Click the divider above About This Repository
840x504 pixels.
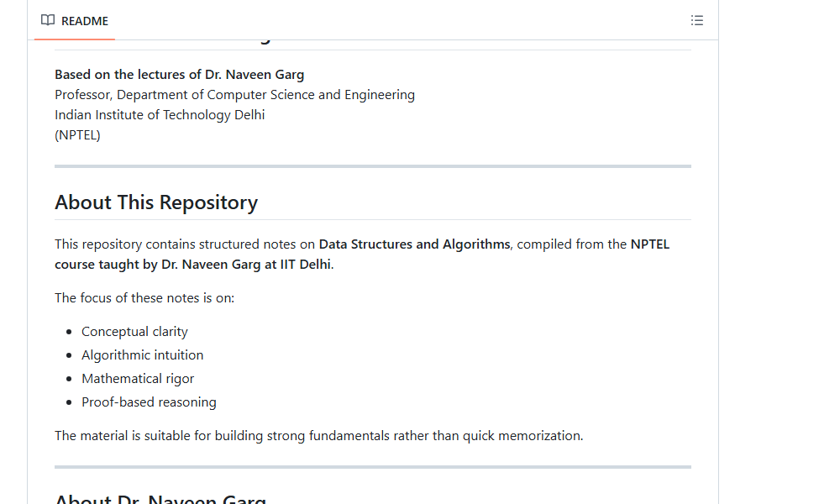point(373,166)
